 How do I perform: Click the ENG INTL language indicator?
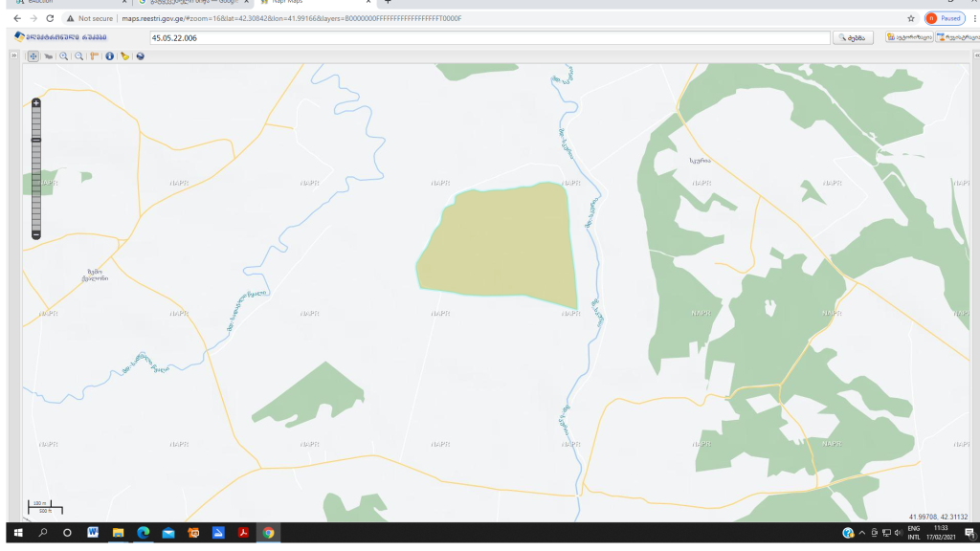click(914, 533)
